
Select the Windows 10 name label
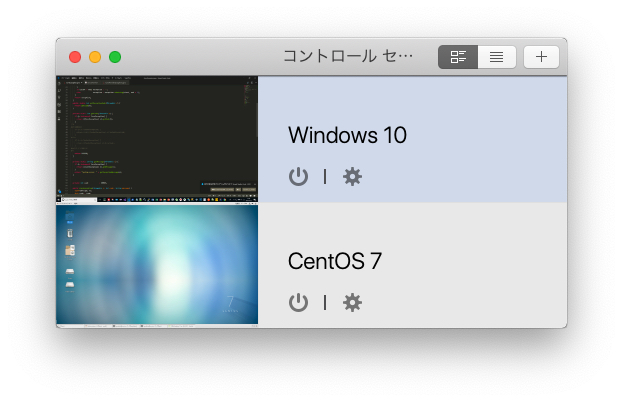tap(347, 135)
